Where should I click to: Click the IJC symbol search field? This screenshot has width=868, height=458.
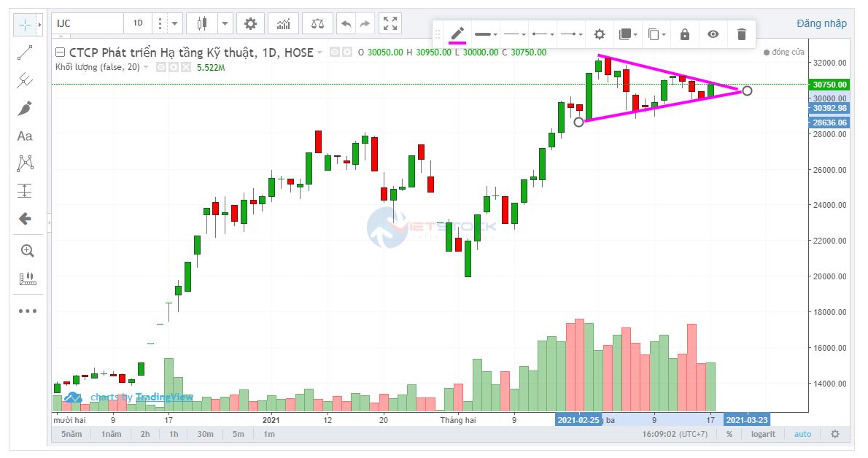click(88, 23)
